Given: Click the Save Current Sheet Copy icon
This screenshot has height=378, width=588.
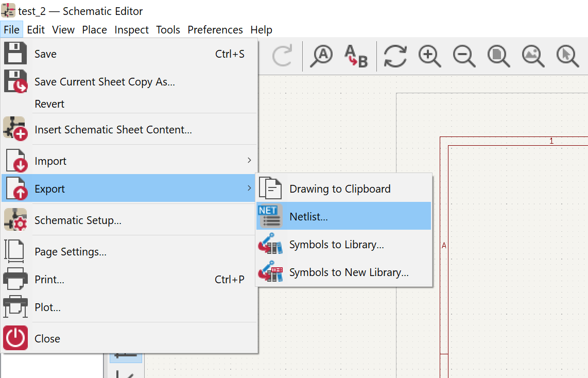Looking at the screenshot, I should point(15,81).
